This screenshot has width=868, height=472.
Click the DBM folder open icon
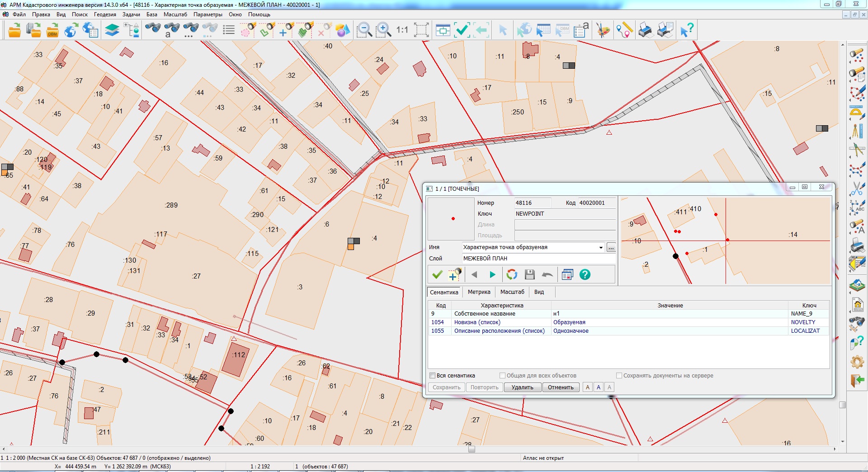[x=52, y=30]
